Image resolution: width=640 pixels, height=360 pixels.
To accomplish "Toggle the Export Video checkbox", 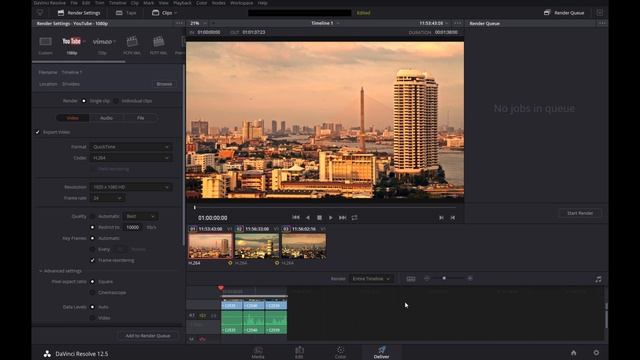I will [38, 132].
